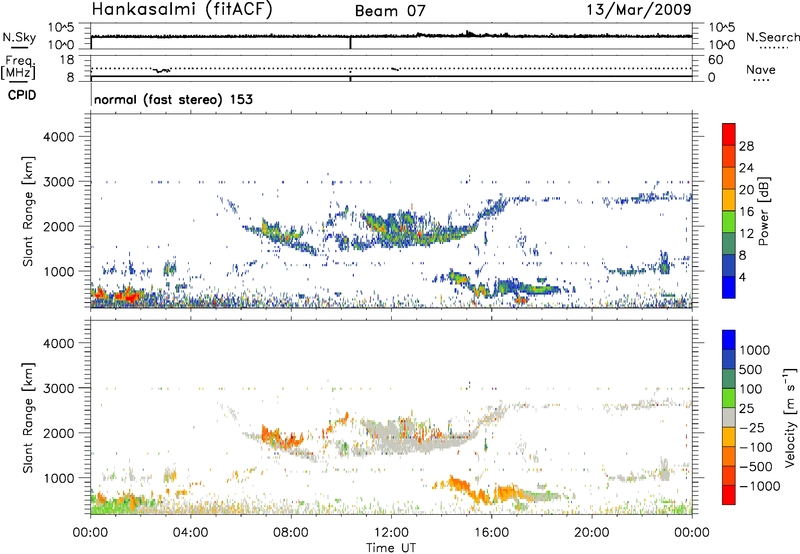Click the gray −25 to 25 Velocity bar segment

(729, 417)
